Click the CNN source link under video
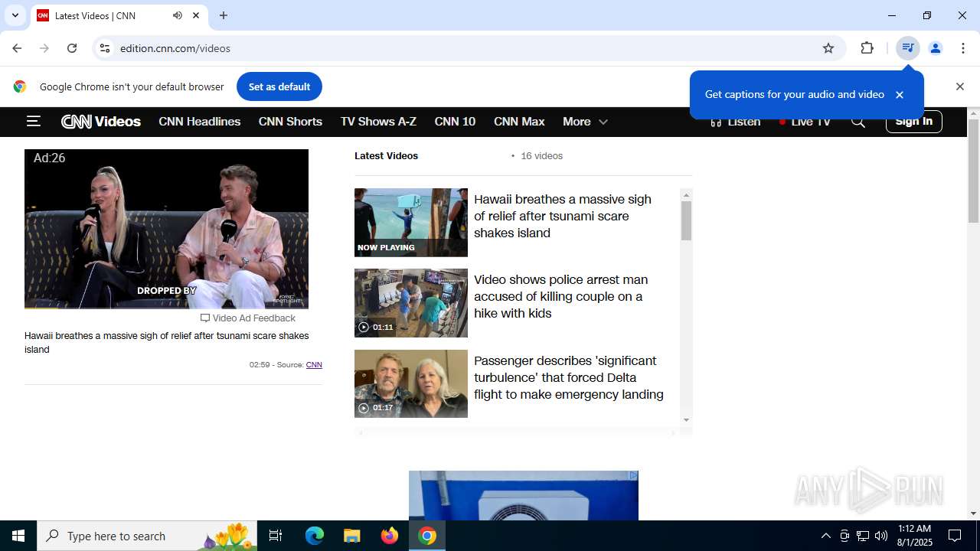Screen dimensions: 980x551 (x=314, y=364)
